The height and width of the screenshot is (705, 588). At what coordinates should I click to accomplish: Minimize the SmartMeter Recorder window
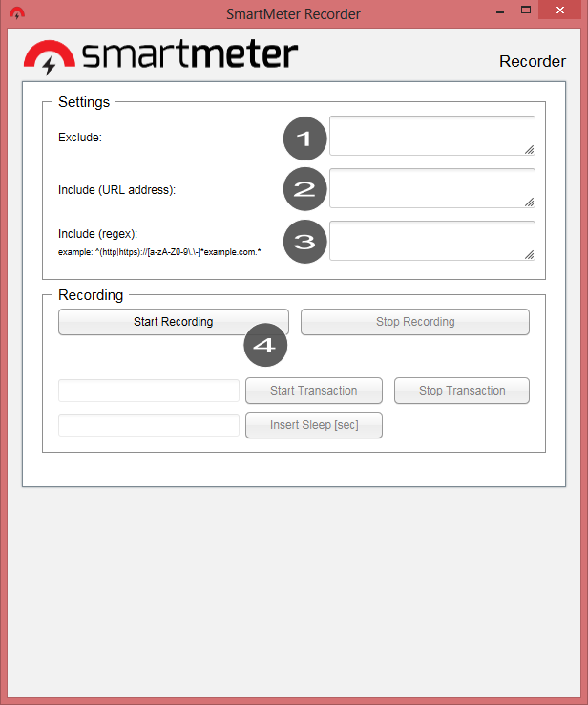pos(500,11)
